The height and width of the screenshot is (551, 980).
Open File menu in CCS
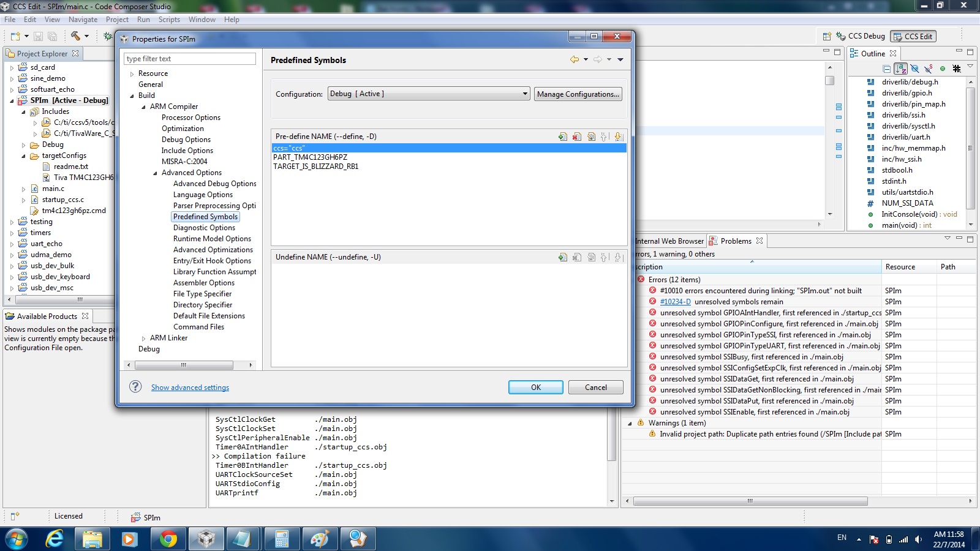[10, 20]
